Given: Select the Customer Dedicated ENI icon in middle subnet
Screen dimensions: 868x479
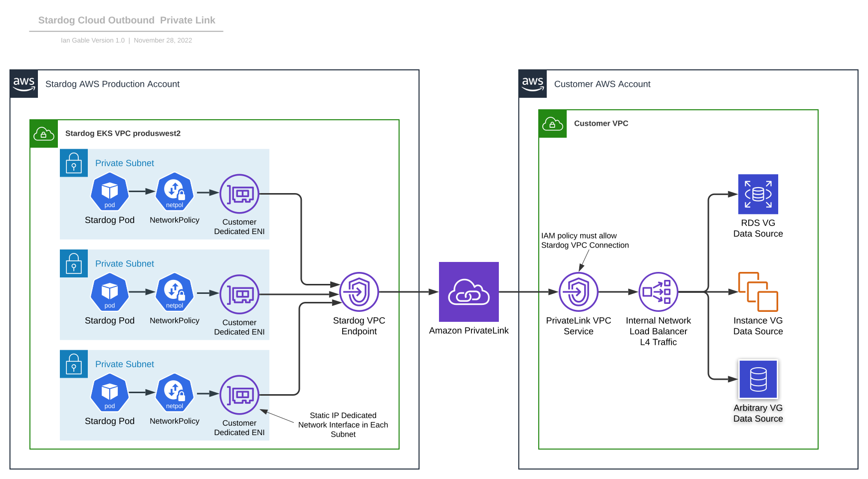Looking at the screenshot, I should (239, 294).
